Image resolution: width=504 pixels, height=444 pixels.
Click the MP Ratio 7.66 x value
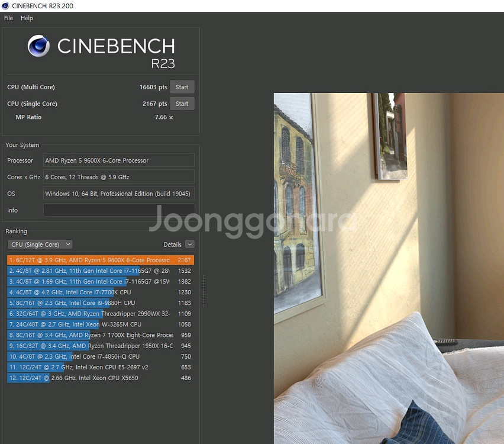coord(164,117)
